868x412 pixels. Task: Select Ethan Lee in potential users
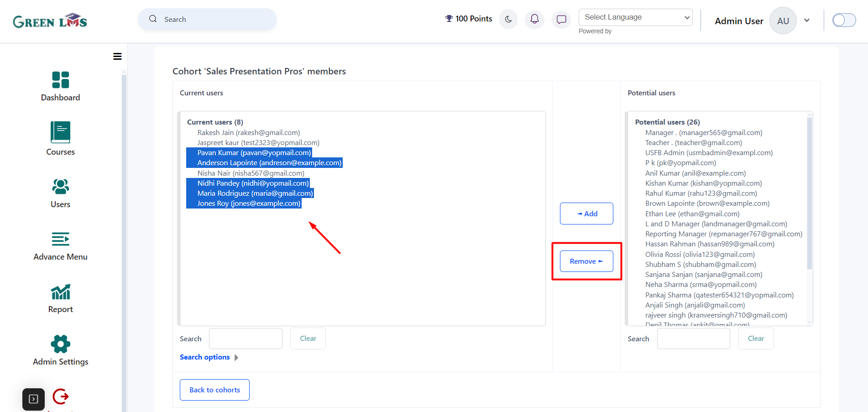692,214
